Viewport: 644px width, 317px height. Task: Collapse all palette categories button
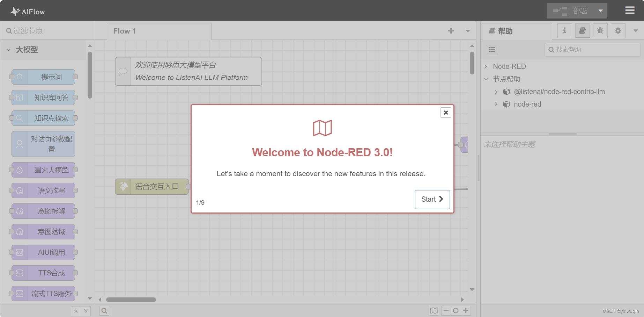76,311
